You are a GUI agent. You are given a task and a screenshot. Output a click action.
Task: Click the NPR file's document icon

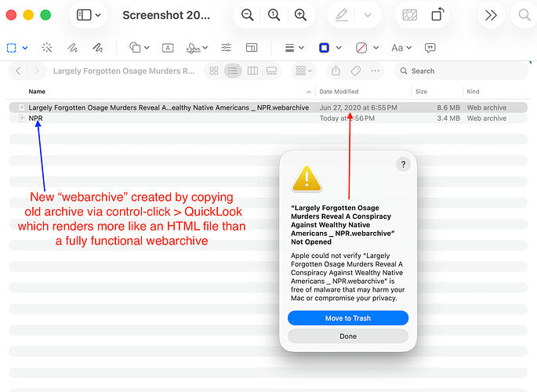click(x=22, y=118)
